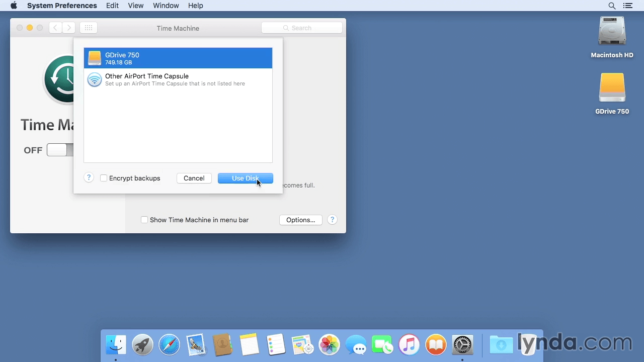Launch Launchpad from the Dock
This screenshot has width=644, height=362.
142,345
